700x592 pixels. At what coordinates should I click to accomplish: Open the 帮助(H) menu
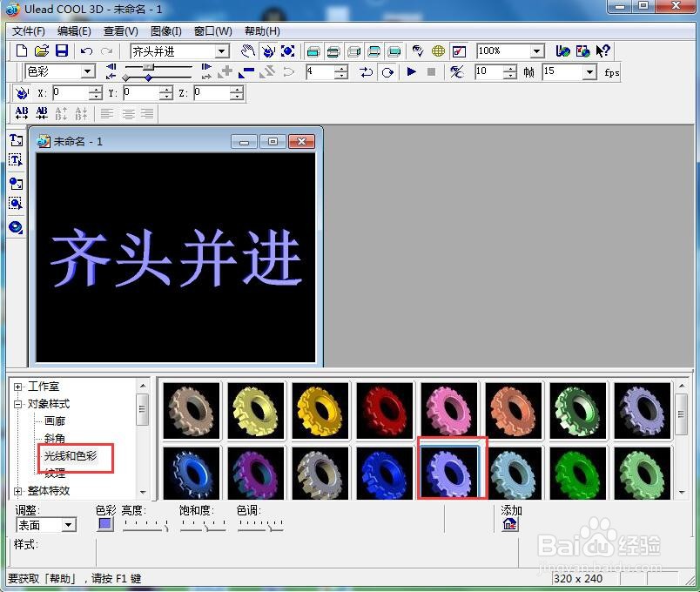(262, 31)
